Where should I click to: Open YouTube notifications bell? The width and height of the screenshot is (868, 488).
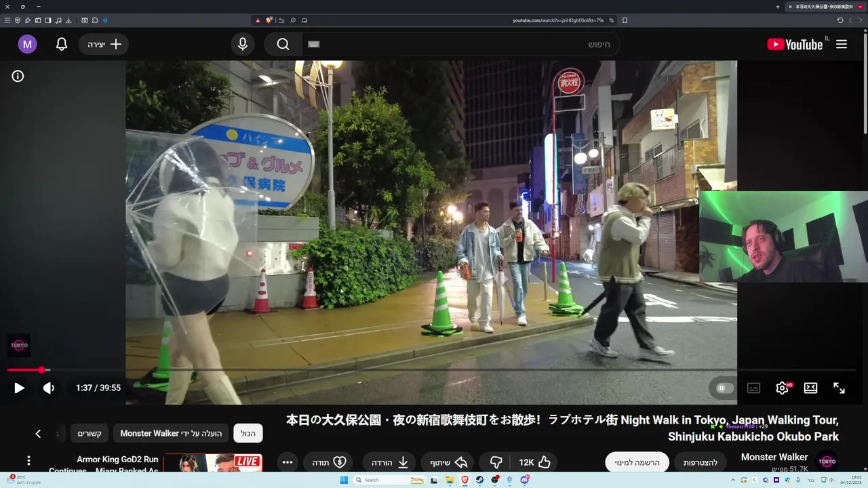click(62, 45)
